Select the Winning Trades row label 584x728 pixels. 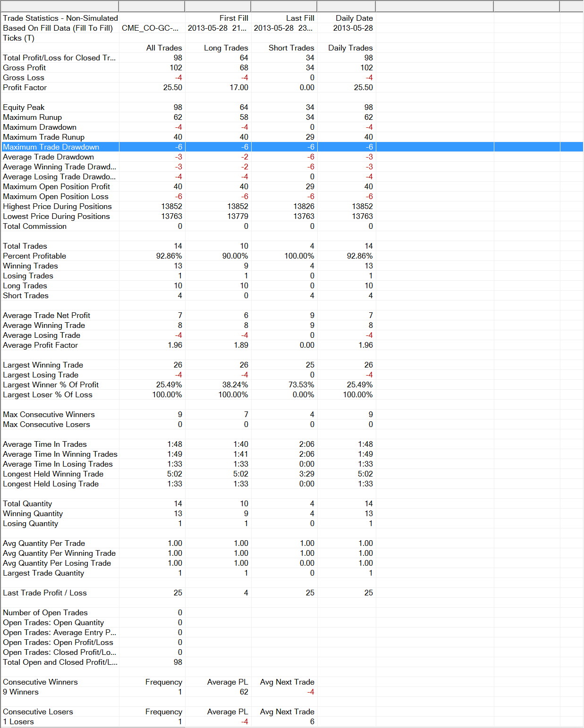[x=30, y=266]
